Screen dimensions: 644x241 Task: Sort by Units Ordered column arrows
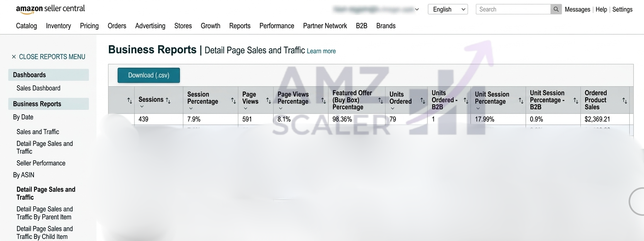(x=423, y=100)
